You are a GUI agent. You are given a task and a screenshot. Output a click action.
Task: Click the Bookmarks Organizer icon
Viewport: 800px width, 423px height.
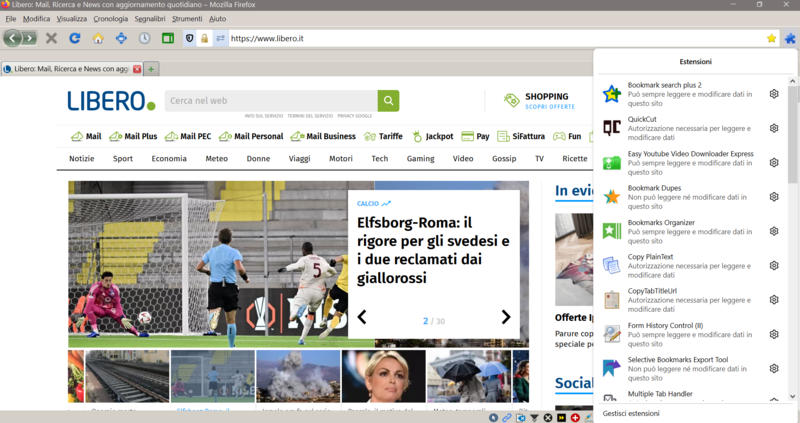(612, 231)
